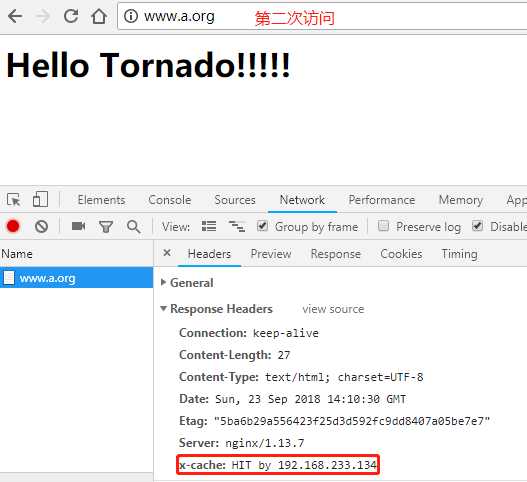This screenshot has width=527, height=482.
Task: Click the Etag header value
Action: (x=352, y=421)
